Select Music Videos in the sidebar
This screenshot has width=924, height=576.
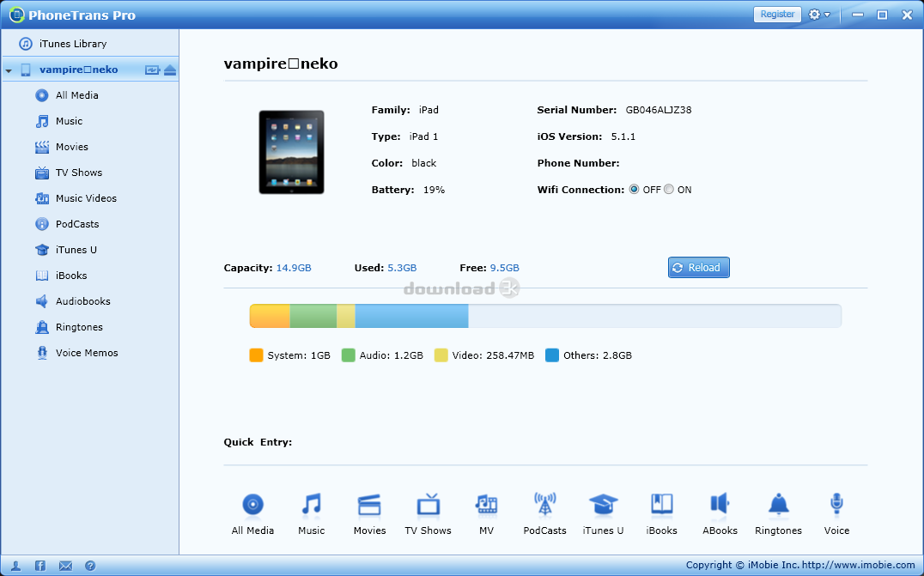pyautogui.click(x=86, y=198)
